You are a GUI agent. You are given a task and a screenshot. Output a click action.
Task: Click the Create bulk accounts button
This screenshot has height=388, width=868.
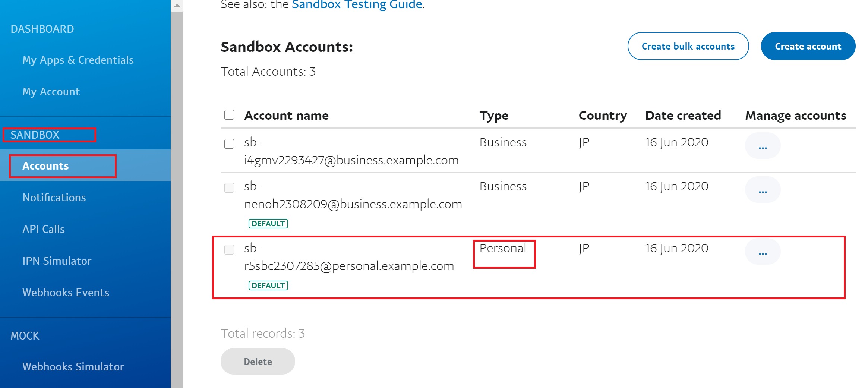[x=688, y=46]
